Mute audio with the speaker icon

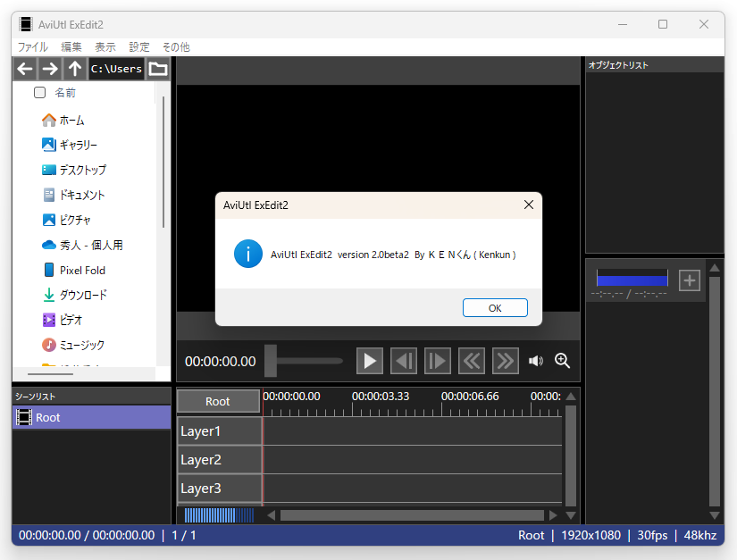[535, 361]
